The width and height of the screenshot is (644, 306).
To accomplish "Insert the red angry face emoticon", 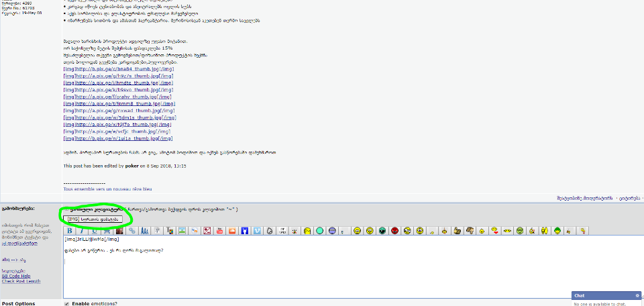I will point(394,231).
